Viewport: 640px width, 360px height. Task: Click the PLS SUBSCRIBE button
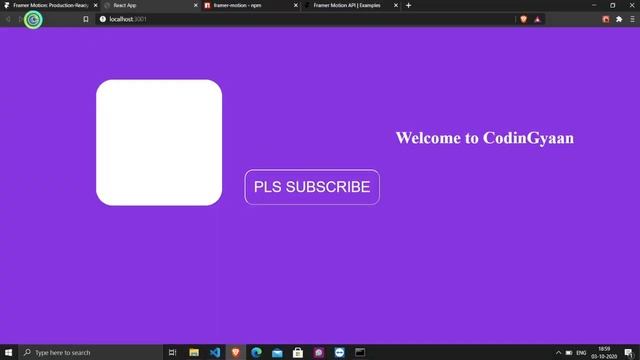[x=312, y=187]
